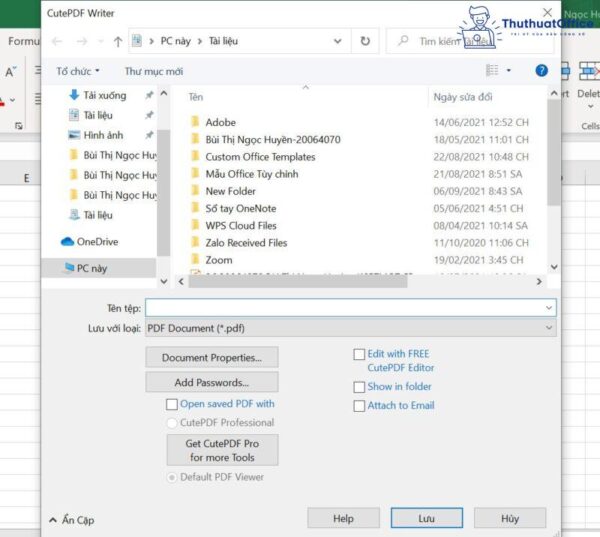Select PC này in the navigation pane
This screenshot has height=537, width=600.
(x=92, y=268)
